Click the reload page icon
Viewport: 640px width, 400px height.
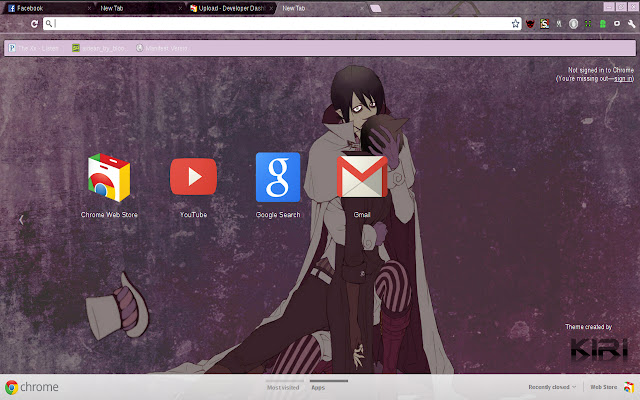click(x=34, y=24)
